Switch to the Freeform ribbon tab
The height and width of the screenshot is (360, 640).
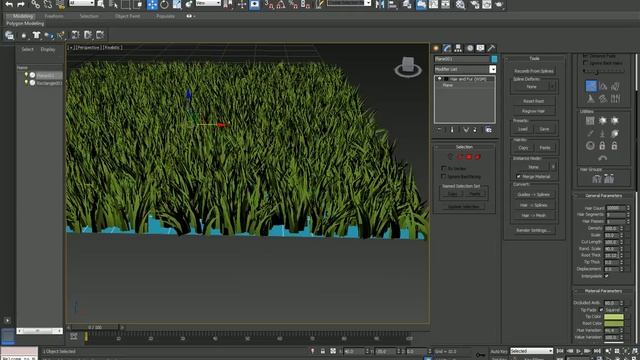(54, 16)
